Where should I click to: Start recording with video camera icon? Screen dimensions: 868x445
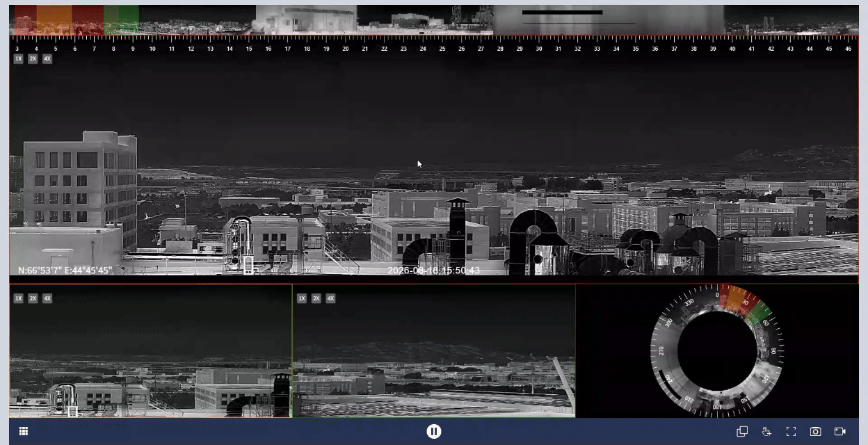(x=840, y=431)
